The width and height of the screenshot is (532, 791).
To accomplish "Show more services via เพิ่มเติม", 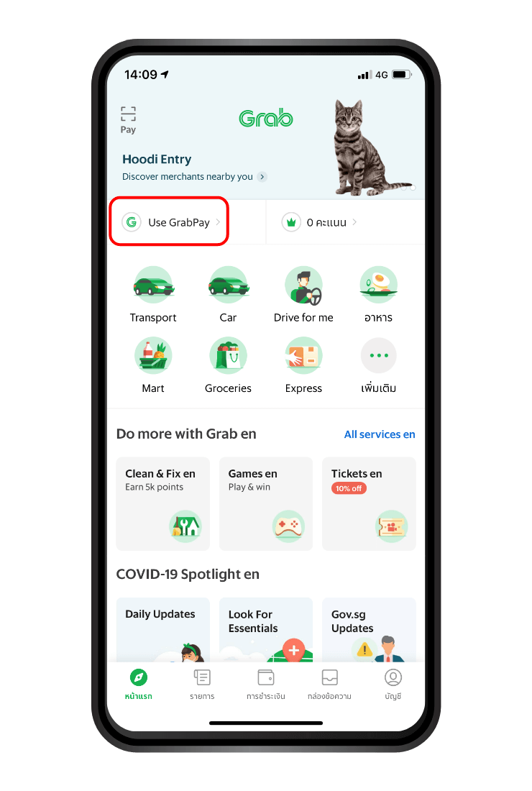I will click(378, 355).
